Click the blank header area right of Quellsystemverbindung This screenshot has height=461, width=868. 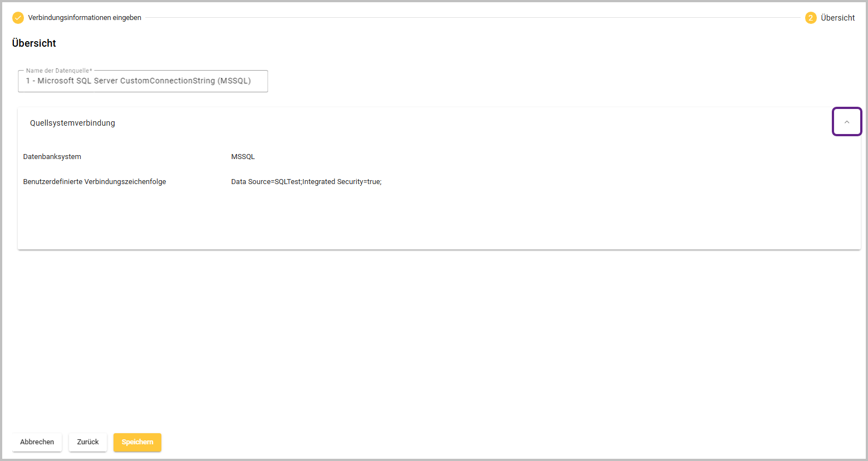pyautogui.click(x=473, y=123)
